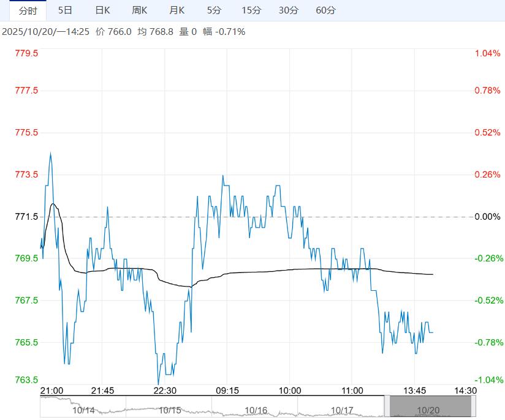Click the highlighted 10/20 range window

tap(430, 406)
